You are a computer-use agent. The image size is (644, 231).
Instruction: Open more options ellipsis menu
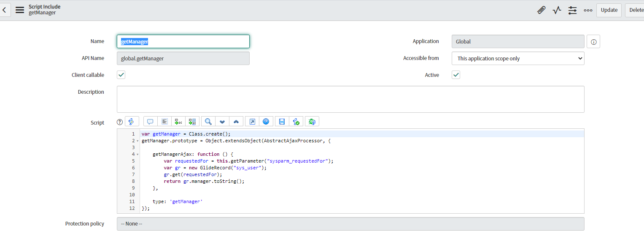[588, 10]
